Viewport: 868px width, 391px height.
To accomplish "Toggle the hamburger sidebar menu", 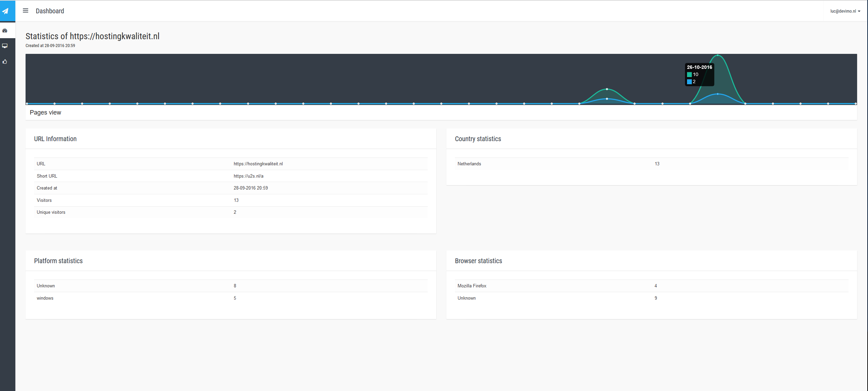I will point(26,11).
